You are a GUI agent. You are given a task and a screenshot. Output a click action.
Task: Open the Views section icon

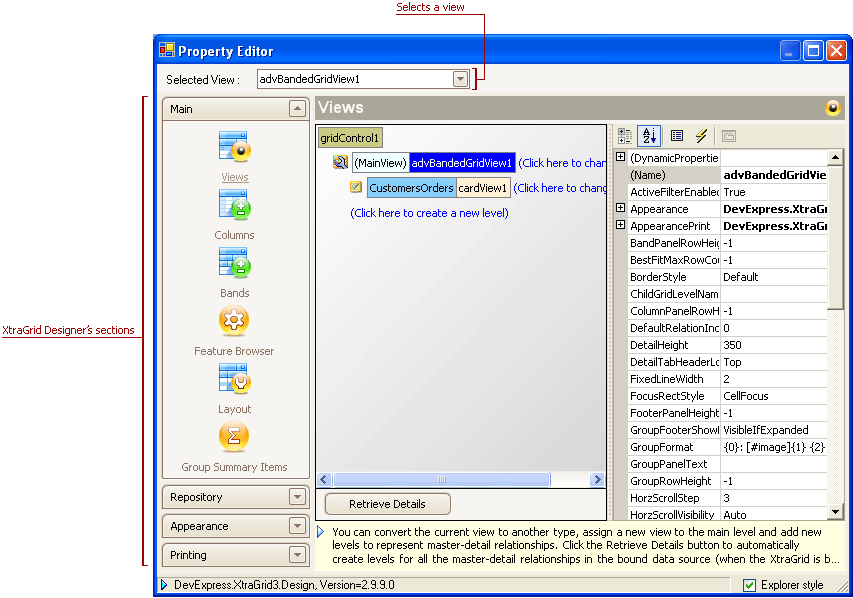tap(234, 147)
